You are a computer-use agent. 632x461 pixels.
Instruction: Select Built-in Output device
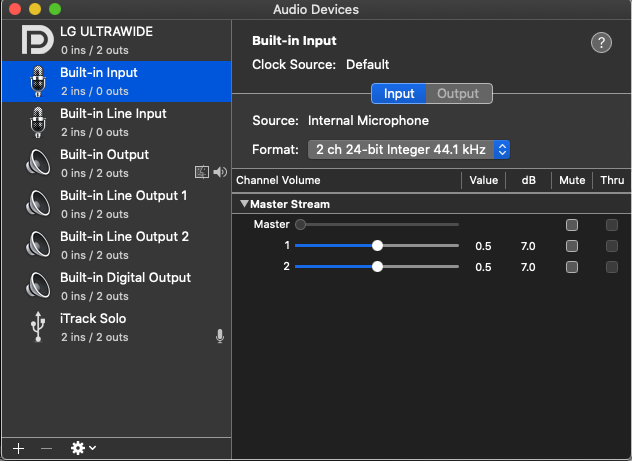coord(116,163)
